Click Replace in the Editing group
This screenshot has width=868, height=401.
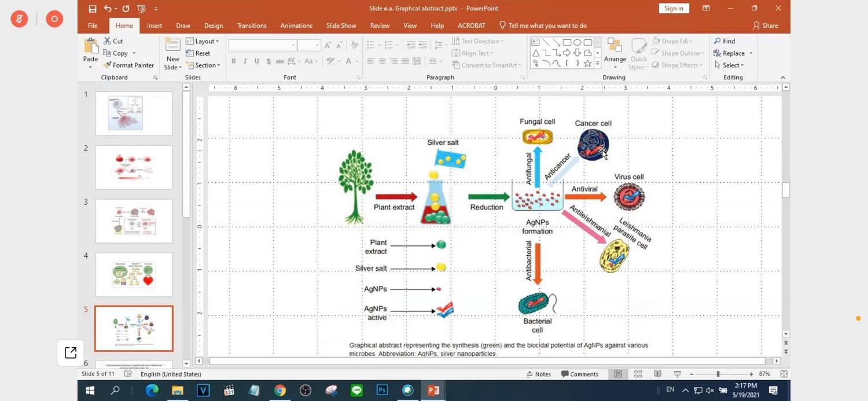click(733, 53)
